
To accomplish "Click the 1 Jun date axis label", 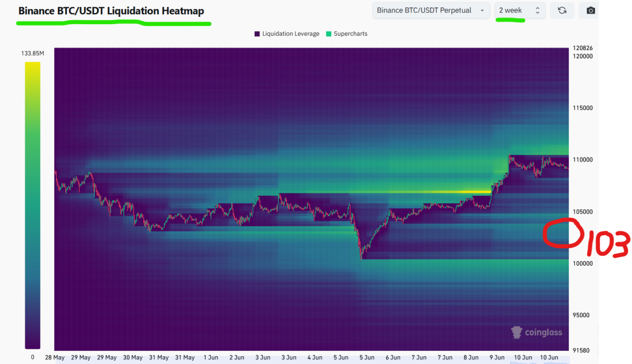I will click(x=210, y=357).
